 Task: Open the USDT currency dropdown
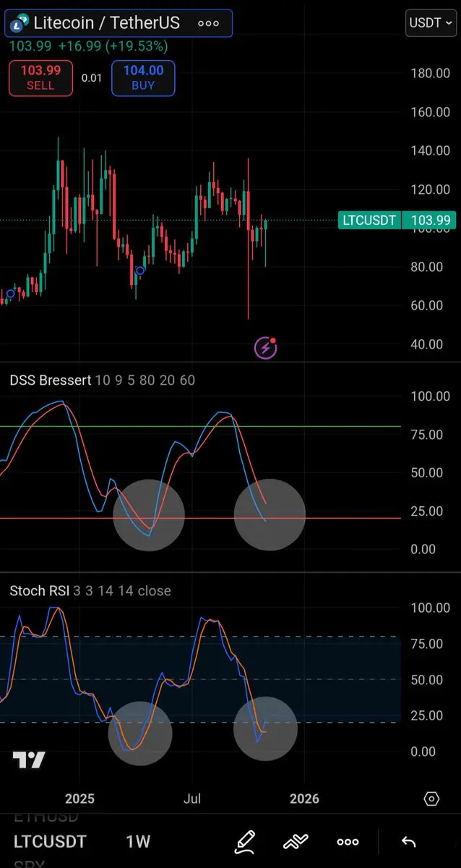pos(431,23)
